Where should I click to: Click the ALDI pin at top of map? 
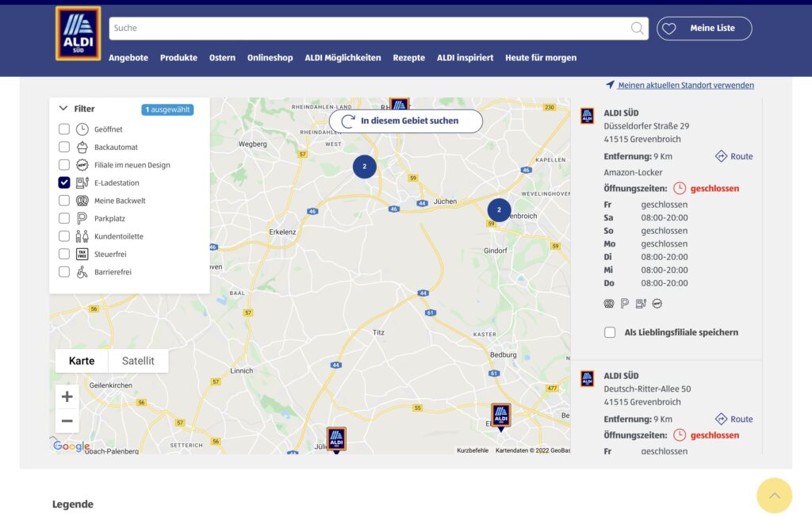tap(400, 104)
